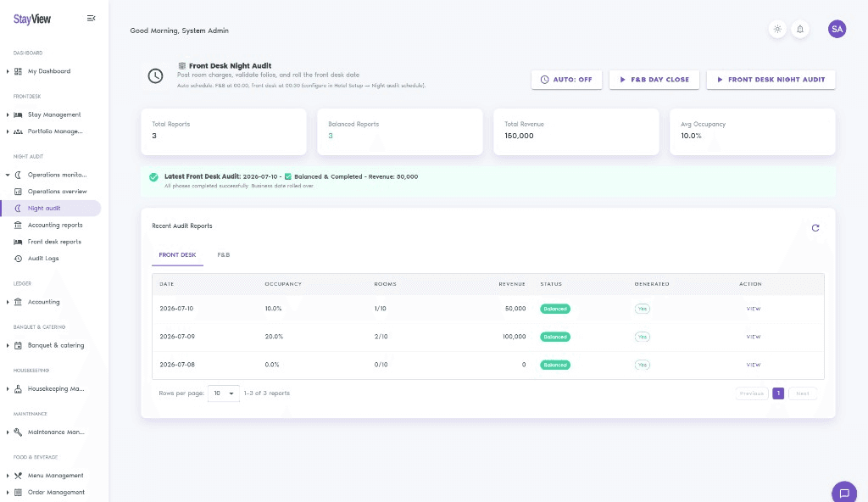The width and height of the screenshot is (868, 502).
Task: Toggle the AUTO: OFF schedule button
Action: pyautogui.click(x=566, y=80)
